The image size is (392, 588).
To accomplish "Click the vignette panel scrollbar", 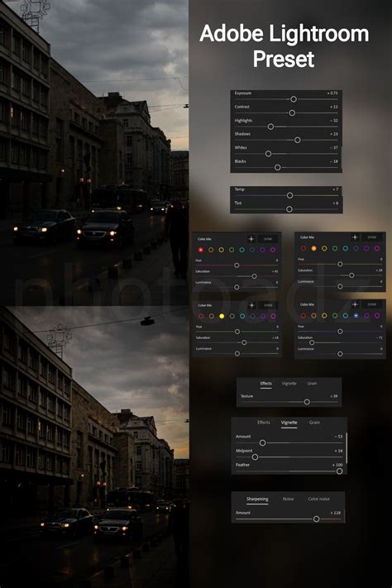I will coord(347,448).
